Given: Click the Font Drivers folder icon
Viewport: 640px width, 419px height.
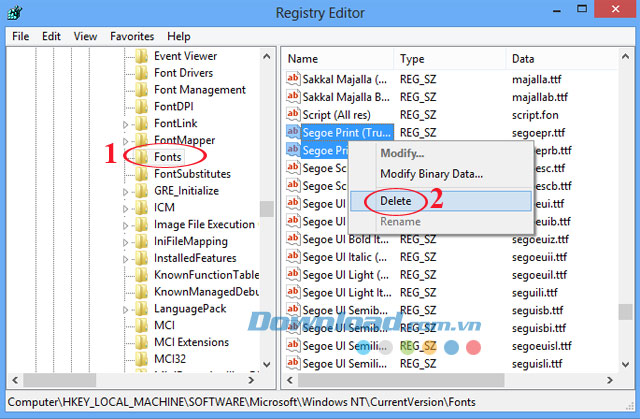Looking at the screenshot, I should [142, 73].
